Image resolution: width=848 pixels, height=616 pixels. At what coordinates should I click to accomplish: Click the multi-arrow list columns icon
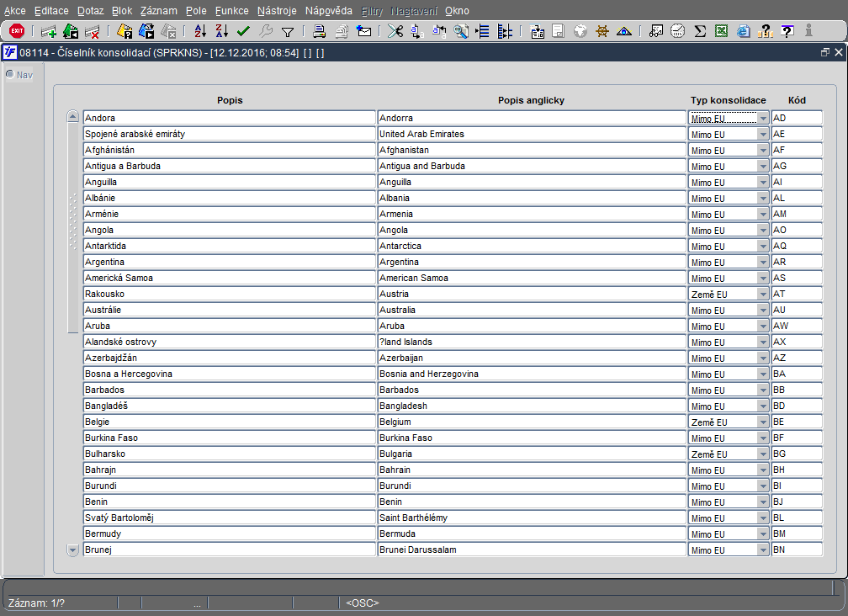pyautogui.click(x=505, y=31)
